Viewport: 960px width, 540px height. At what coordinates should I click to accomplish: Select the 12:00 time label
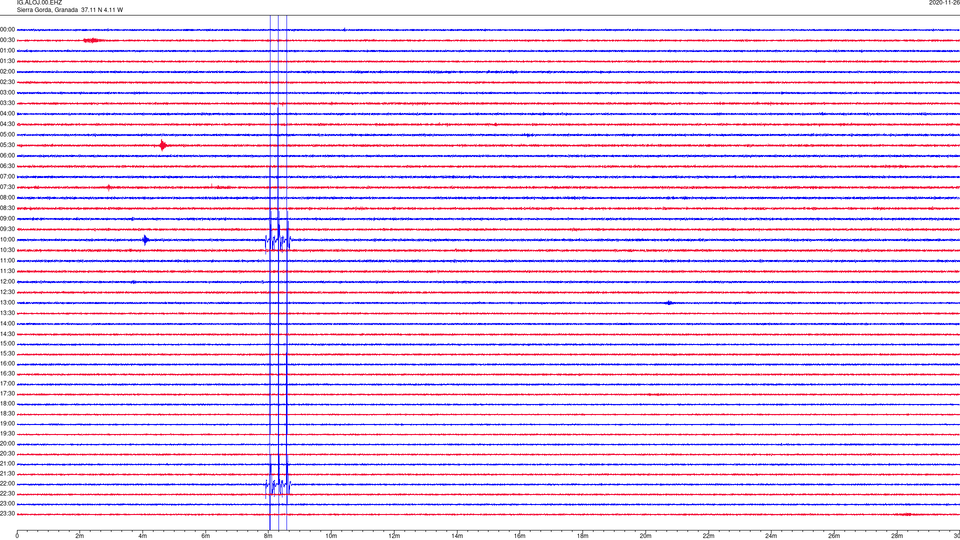click(x=7, y=282)
